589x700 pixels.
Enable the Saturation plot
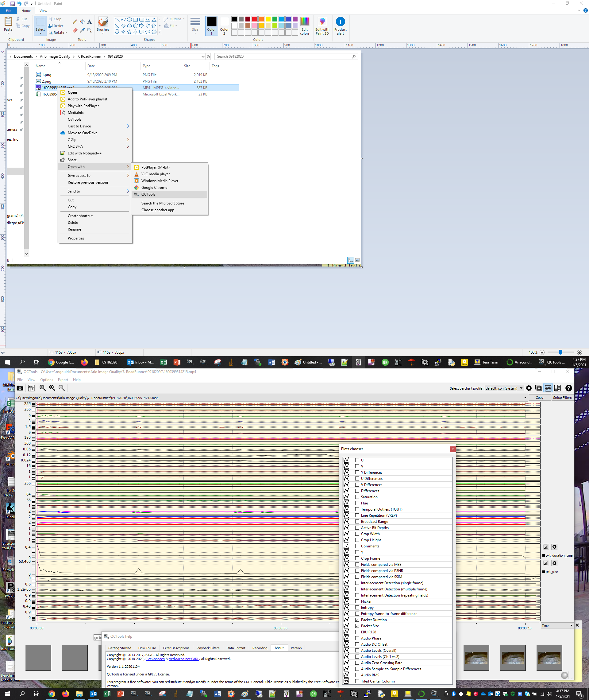358,497
